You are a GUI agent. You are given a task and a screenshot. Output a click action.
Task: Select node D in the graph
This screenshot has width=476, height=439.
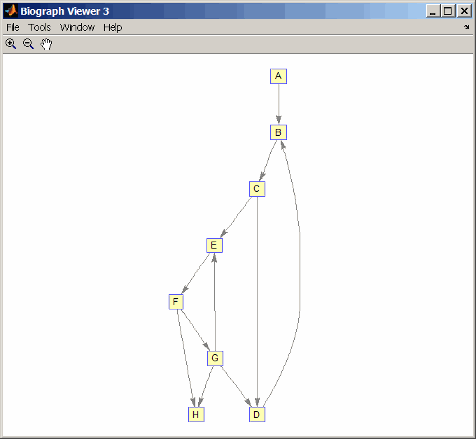click(x=257, y=414)
